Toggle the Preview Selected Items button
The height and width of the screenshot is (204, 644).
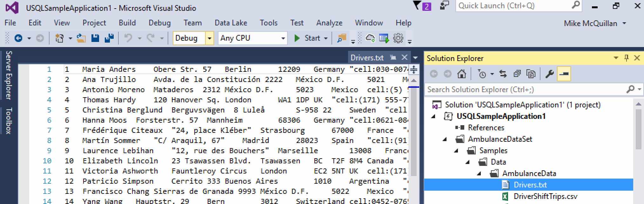pyautogui.click(x=564, y=74)
